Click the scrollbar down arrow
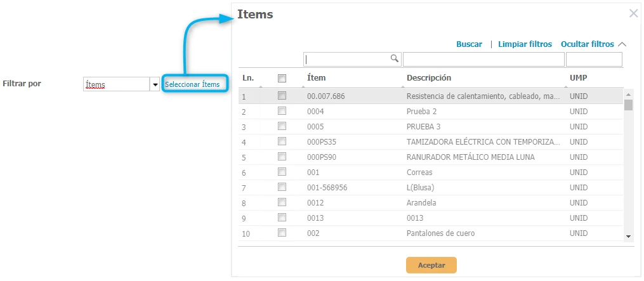 click(x=628, y=236)
